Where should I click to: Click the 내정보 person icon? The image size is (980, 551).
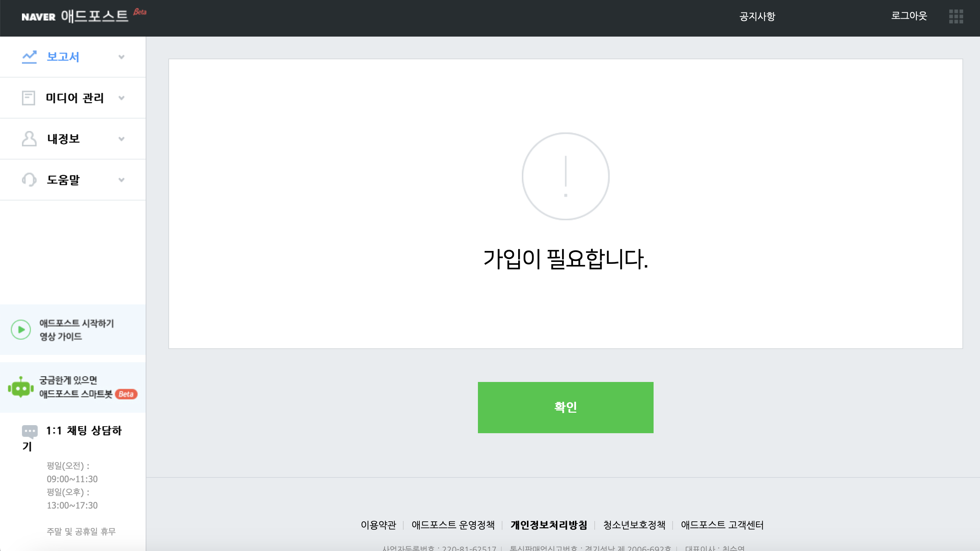[29, 139]
